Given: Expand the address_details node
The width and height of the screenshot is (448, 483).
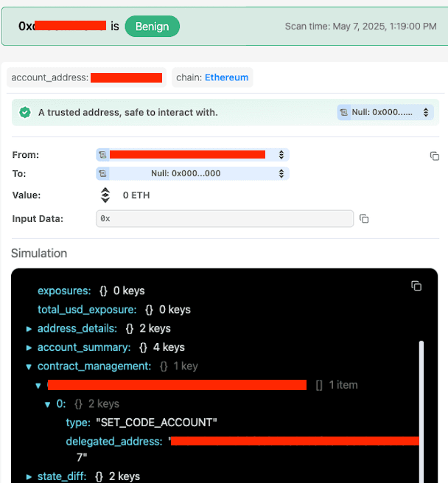Looking at the screenshot, I should tap(29, 329).
